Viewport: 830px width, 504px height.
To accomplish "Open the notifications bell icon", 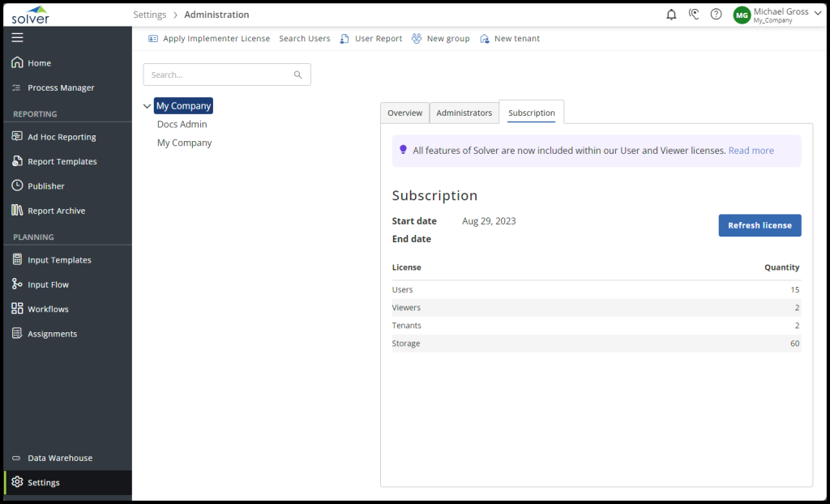I will 671,15.
